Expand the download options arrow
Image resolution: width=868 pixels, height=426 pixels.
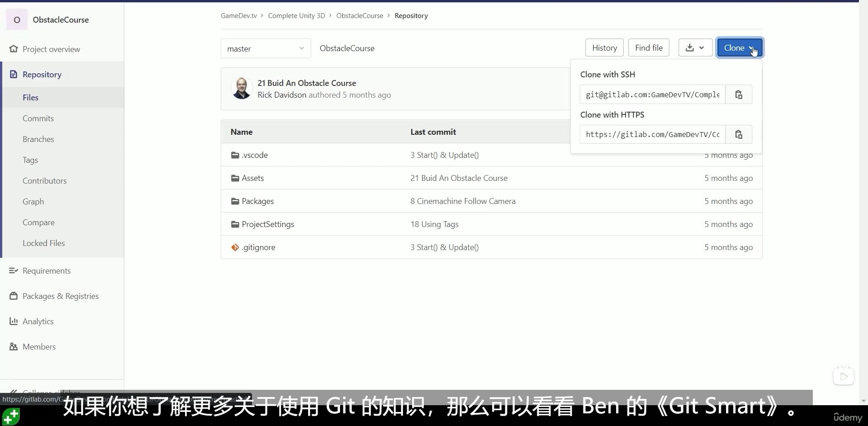pos(702,47)
